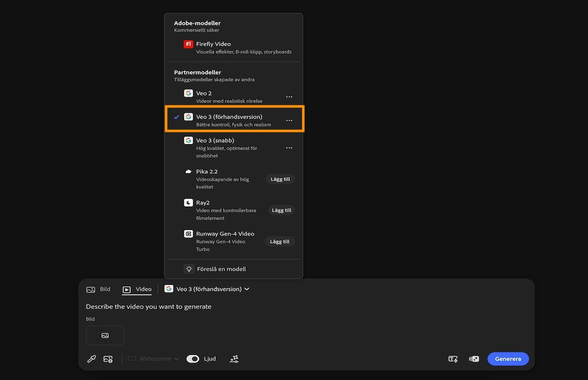
Task: Add the Ray2 model
Action: [x=281, y=210]
